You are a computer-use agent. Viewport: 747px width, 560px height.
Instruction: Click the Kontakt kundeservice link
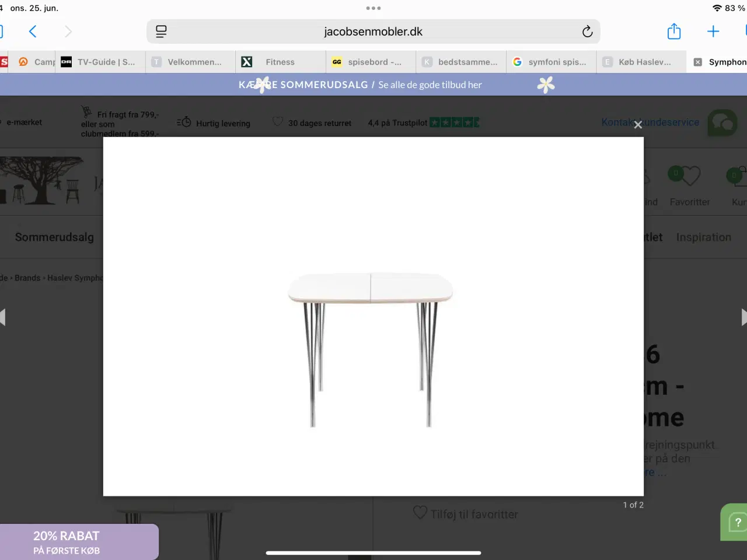pyautogui.click(x=650, y=122)
